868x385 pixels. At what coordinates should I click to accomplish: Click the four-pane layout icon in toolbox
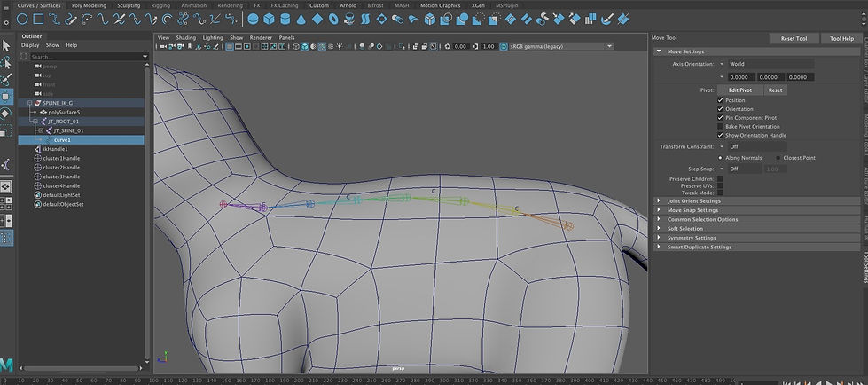pos(6,204)
